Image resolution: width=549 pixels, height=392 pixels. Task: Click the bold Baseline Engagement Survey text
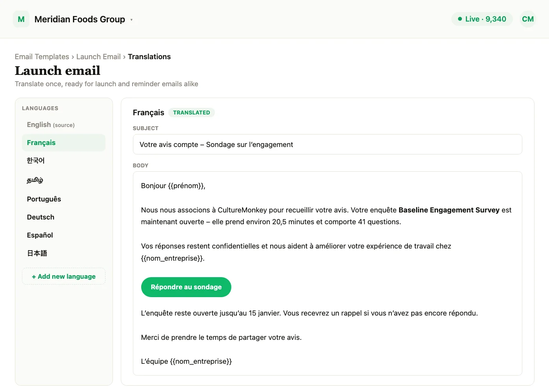(449, 210)
